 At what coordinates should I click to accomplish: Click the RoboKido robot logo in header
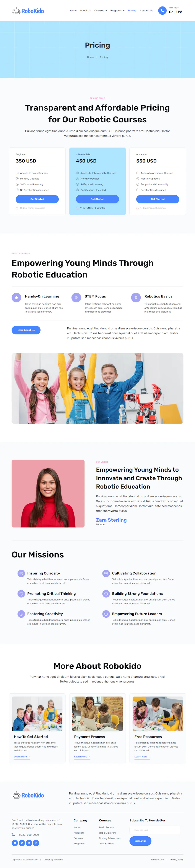(x=28, y=11)
